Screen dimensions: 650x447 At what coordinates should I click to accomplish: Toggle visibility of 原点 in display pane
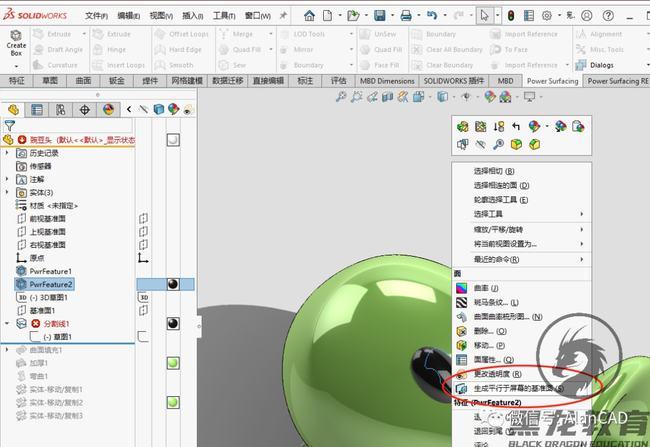(143, 258)
